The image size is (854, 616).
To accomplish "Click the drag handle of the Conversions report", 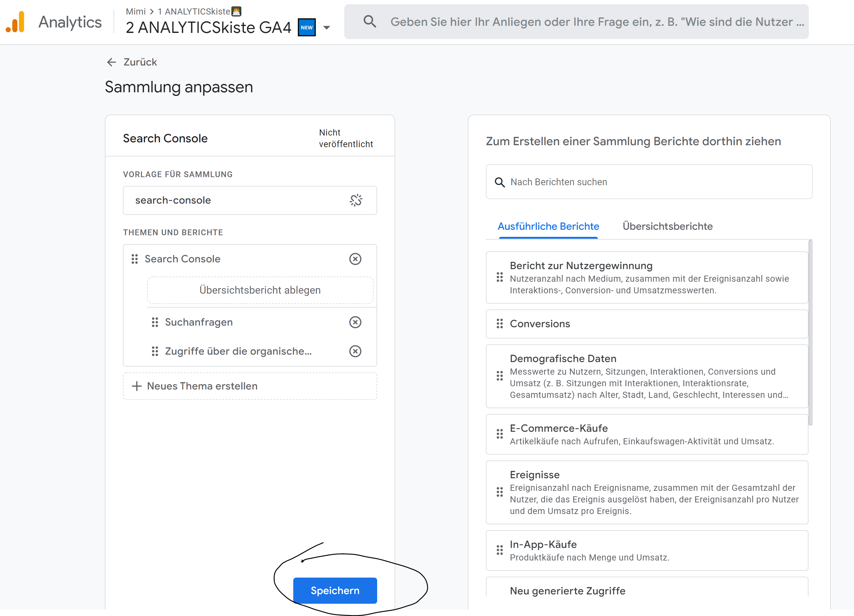I will pos(499,324).
